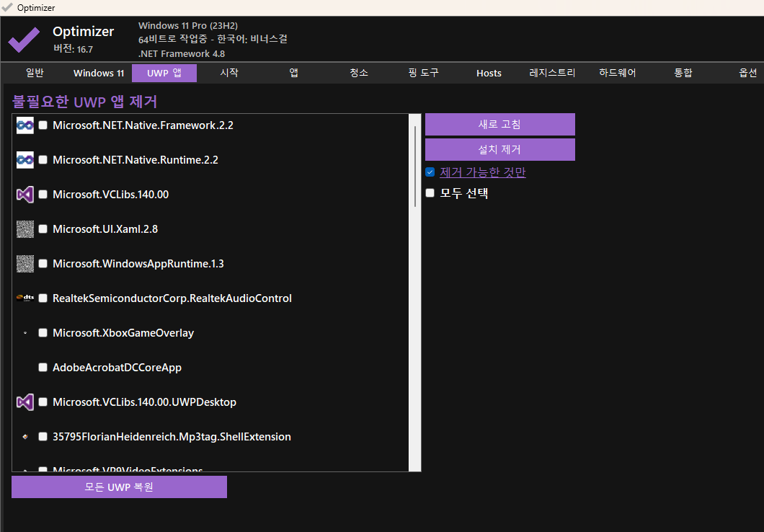Click the Microsoft.UI.Xaml.2.8 app icon
Image resolution: width=764 pixels, height=532 pixels.
[x=25, y=229]
